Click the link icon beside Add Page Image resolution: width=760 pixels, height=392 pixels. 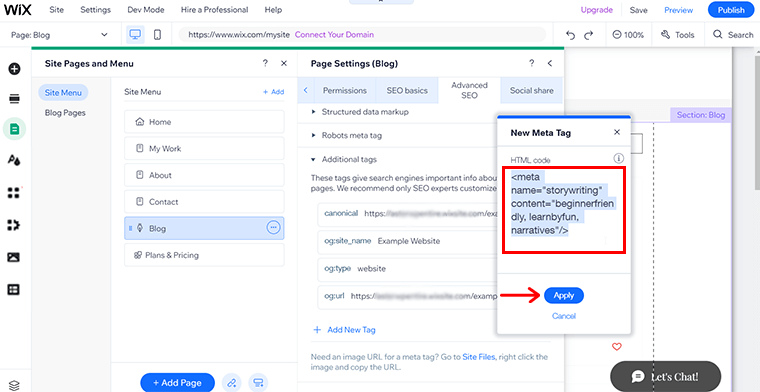point(231,383)
